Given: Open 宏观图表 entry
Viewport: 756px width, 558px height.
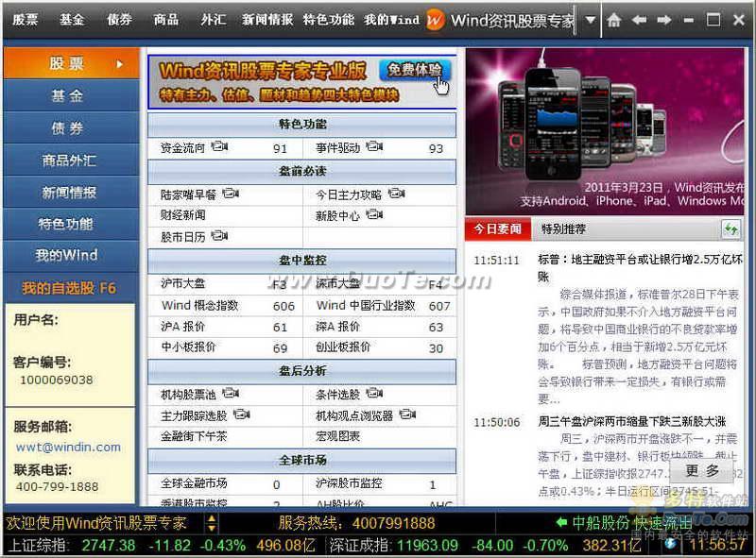Looking at the screenshot, I should [x=338, y=436].
